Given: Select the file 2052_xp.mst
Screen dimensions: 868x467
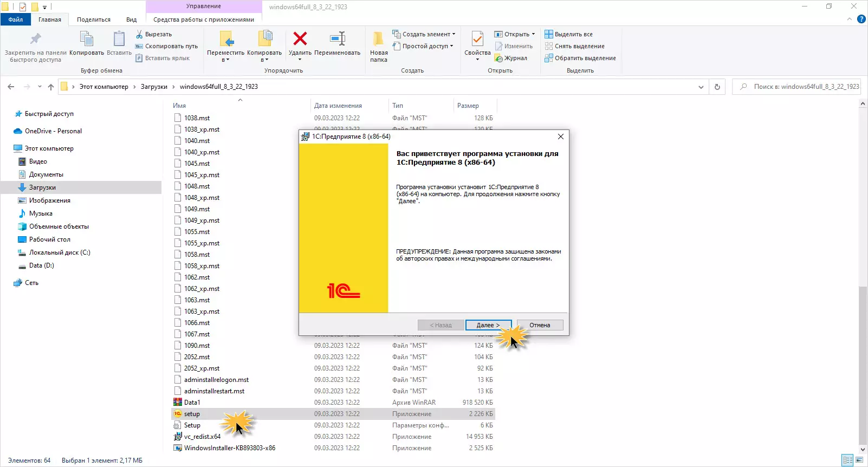Looking at the screenshot, I should tap(333, 368).
